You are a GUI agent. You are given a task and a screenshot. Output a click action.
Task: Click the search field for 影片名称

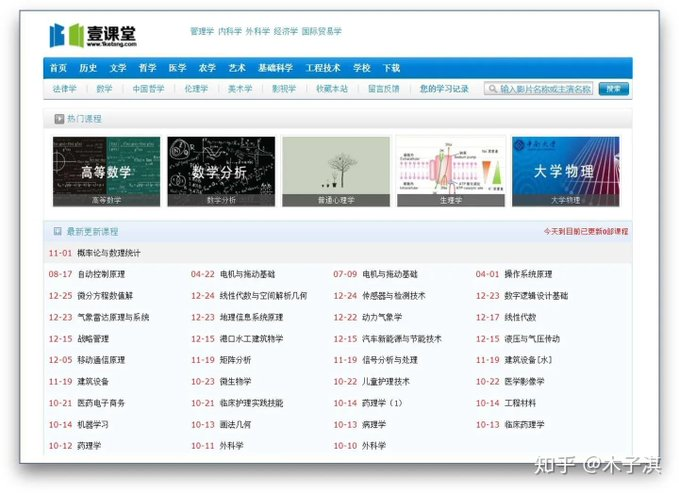pyautogui.click(x=539, y=89)
